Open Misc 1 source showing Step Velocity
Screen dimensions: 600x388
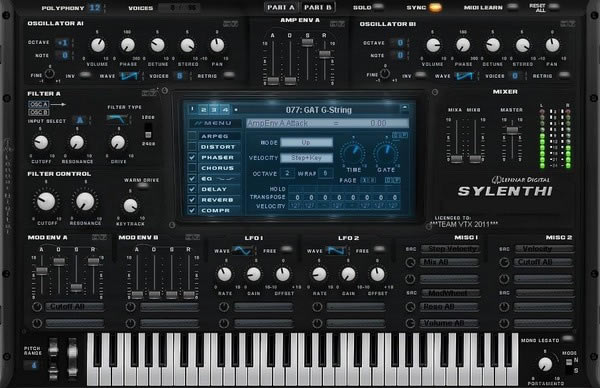[450, 249]
